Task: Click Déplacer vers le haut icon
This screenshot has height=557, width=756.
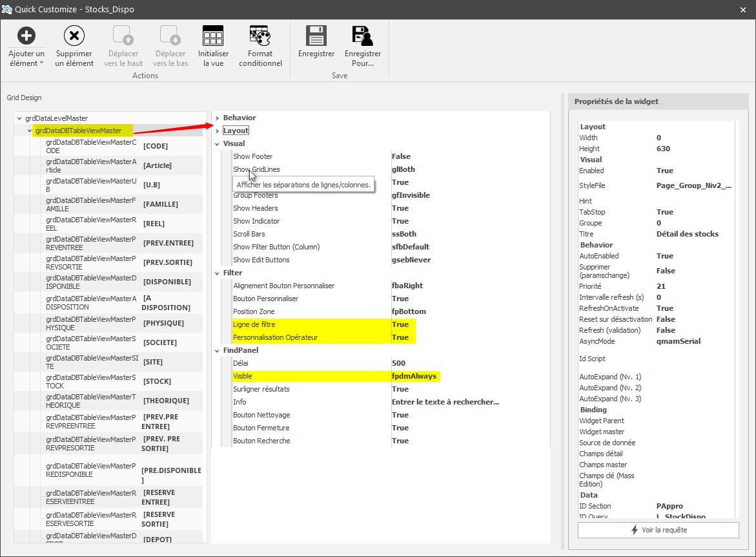Action: pyautogui.click(x=123, y=36)
